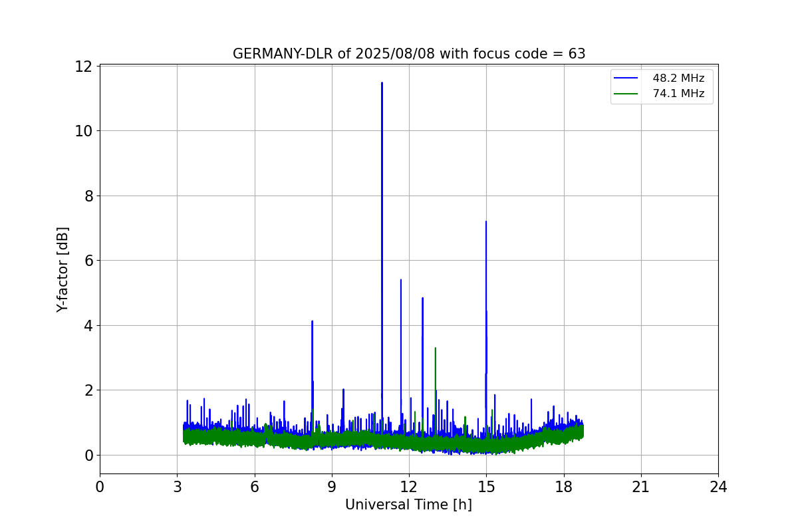Click the blue peak just before 12 h
Screen dimensions: 798x532
pos(400,280)
